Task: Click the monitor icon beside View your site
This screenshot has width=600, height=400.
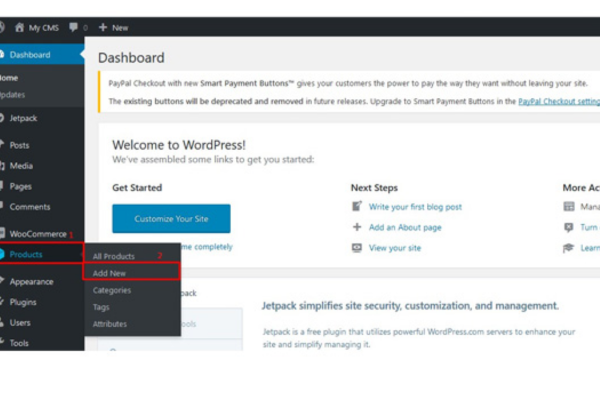Action: coord(357,248)
